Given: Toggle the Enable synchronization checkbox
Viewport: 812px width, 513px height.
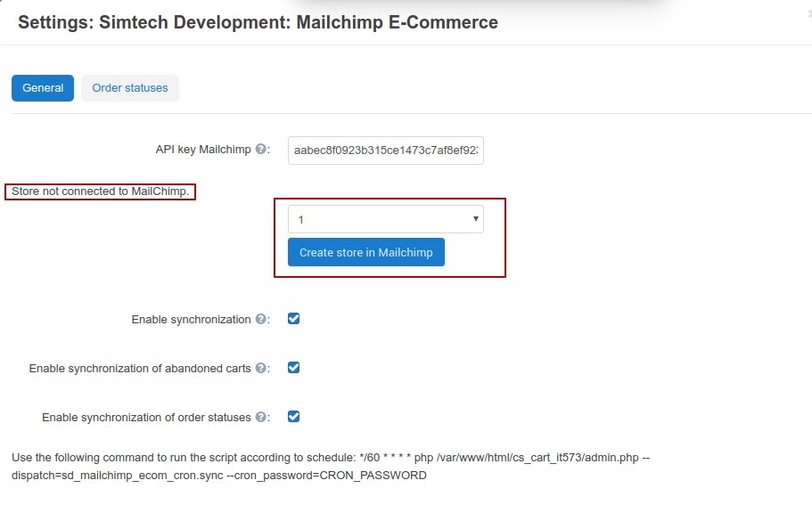Looking at the screenshot, I should pos(293,318).
